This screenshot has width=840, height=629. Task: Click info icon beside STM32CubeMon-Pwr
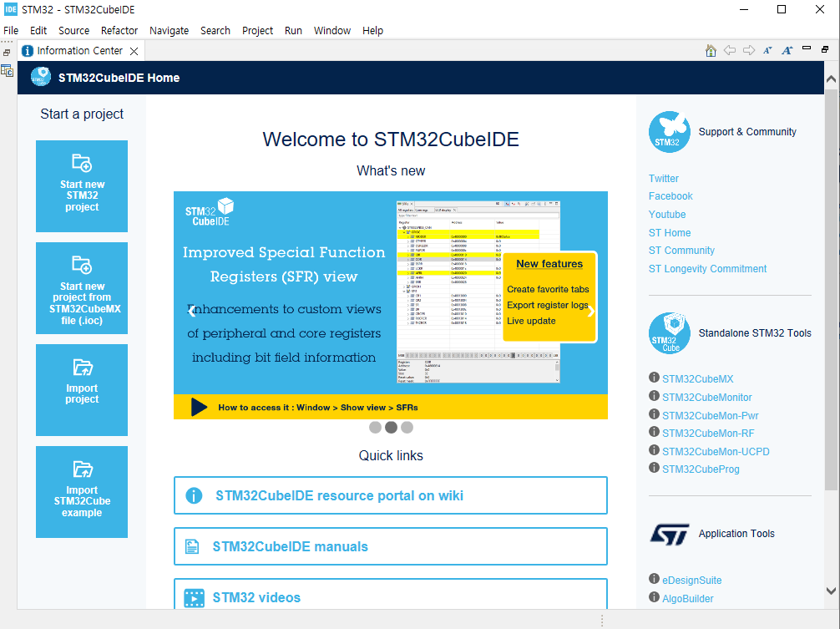pos(654,413)
